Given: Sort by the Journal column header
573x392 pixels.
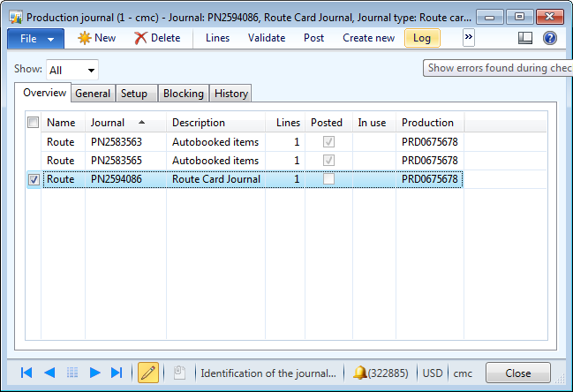Looking at the screenshot, I should [x=125, y=123].
